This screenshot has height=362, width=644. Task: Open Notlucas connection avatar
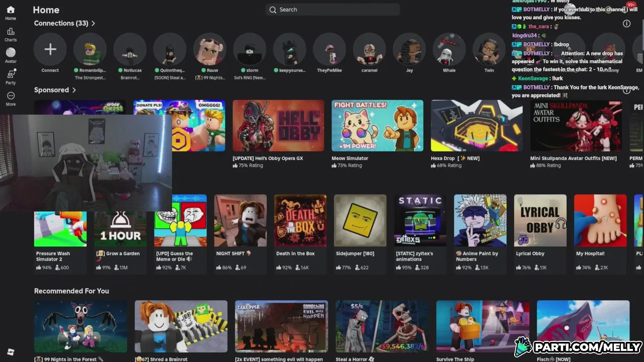pos(130,49)
